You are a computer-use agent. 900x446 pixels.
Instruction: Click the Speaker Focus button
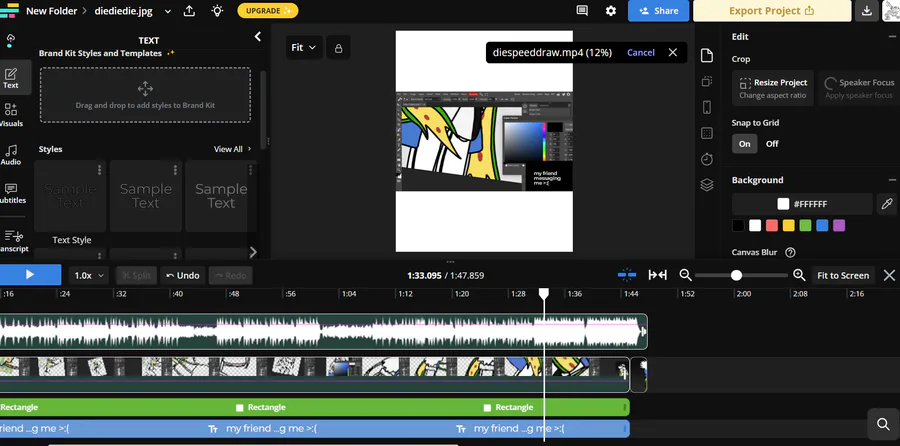pyautogui.click(x=859, y=88)
